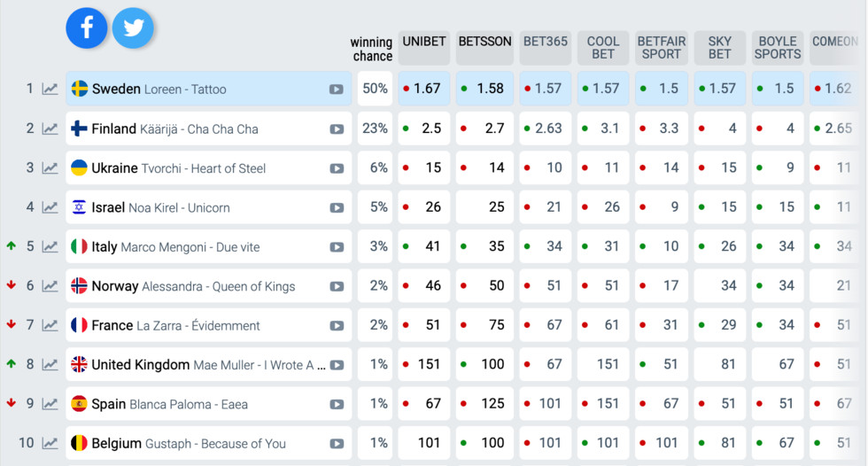This screenshot has width=868, height=466.
Task: Play Belgium's Because of You video
Action: (x=337, y=444)
